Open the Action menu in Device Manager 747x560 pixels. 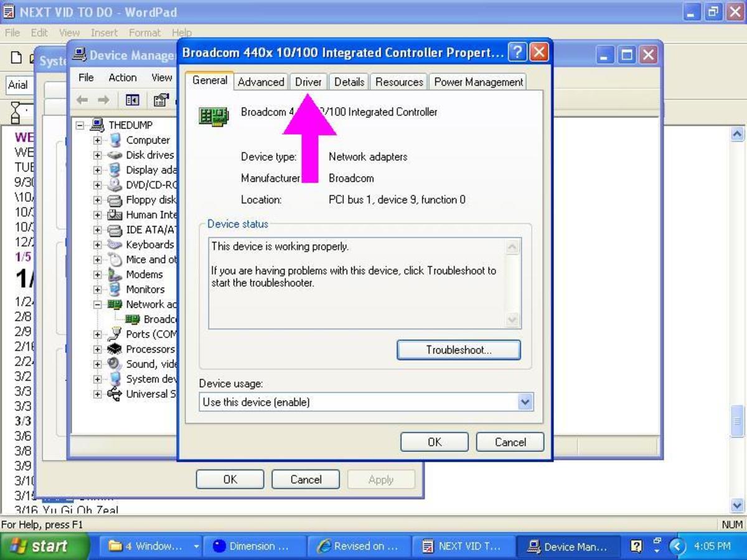click(x=122, y=78)
